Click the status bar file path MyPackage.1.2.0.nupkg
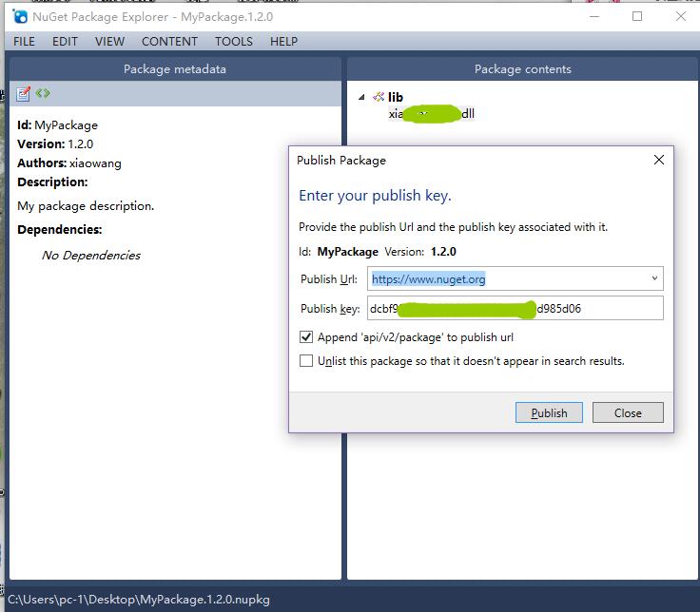700x612 pixels. 139,600
